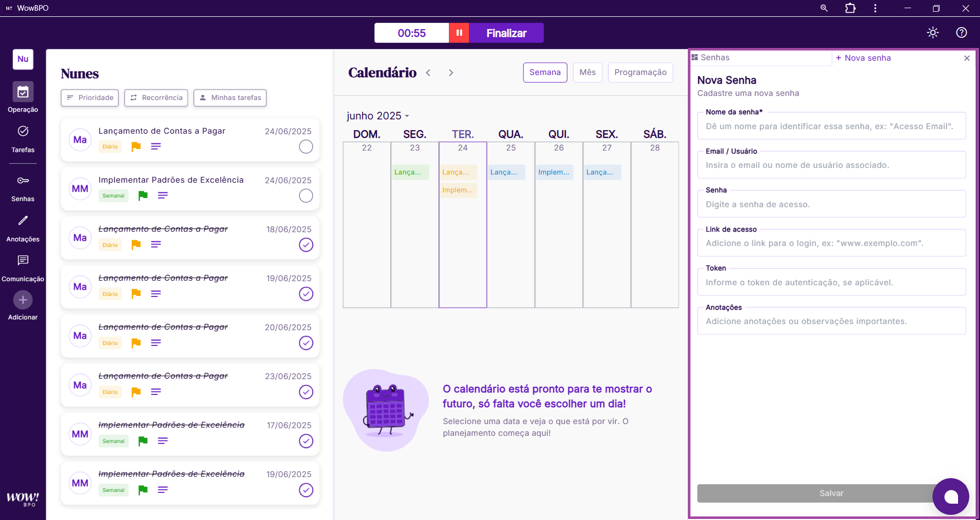Open the Operação calendar icon
980x520 pixels.
tap(23, 92)
